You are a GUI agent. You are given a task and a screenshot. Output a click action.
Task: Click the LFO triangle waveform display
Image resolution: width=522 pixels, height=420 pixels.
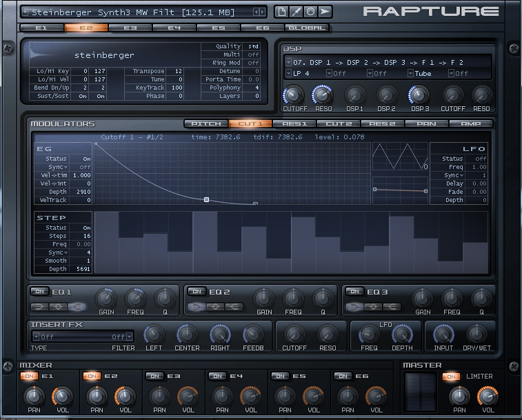(x=400, y=157)
